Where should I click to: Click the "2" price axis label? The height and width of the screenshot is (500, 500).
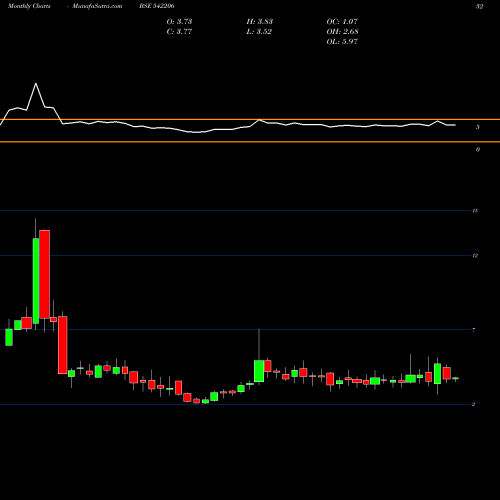(473, 404)
